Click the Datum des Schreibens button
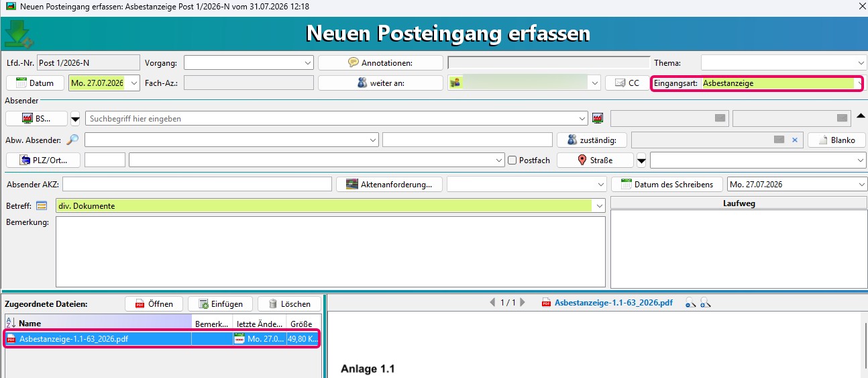 tap(667, 184)
